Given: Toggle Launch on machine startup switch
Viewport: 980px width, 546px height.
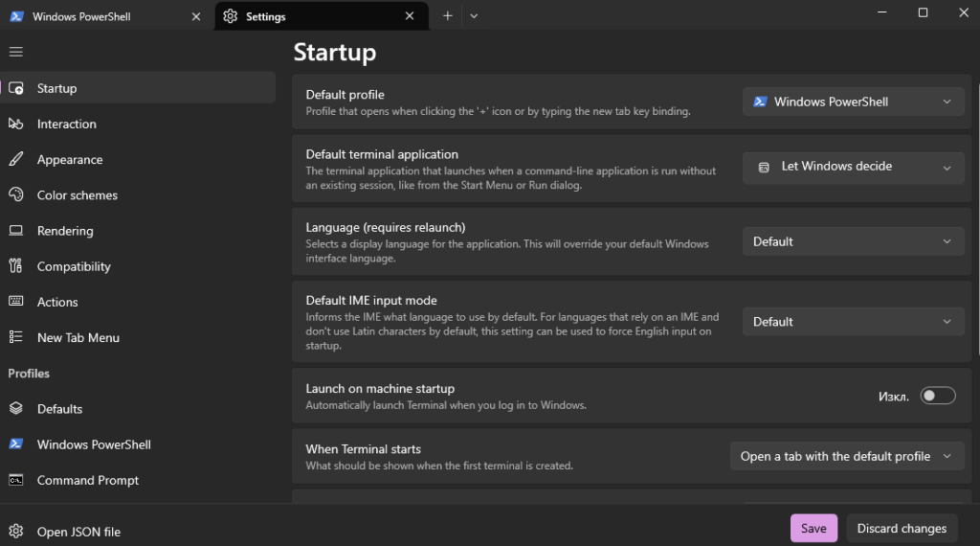Looking at the screenshot, I should click(x=937, y=396).
